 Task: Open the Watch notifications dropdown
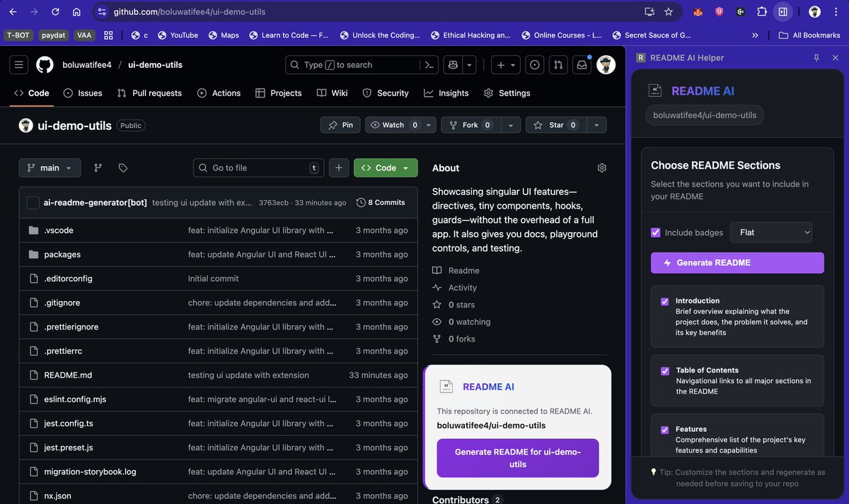[x=399, y=125]
